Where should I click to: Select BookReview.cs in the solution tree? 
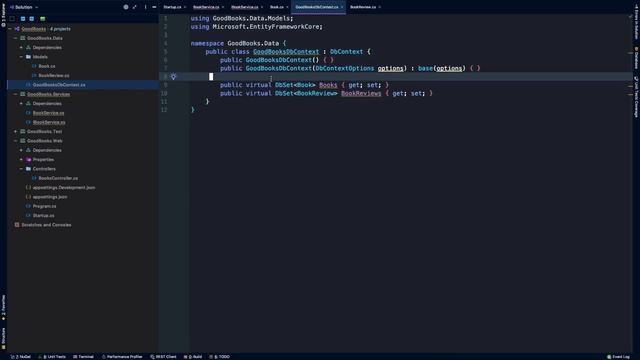(53, 76)
